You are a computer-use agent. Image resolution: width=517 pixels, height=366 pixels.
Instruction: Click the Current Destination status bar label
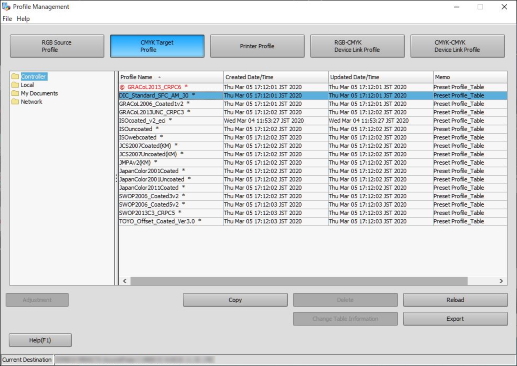click(27, 360)
